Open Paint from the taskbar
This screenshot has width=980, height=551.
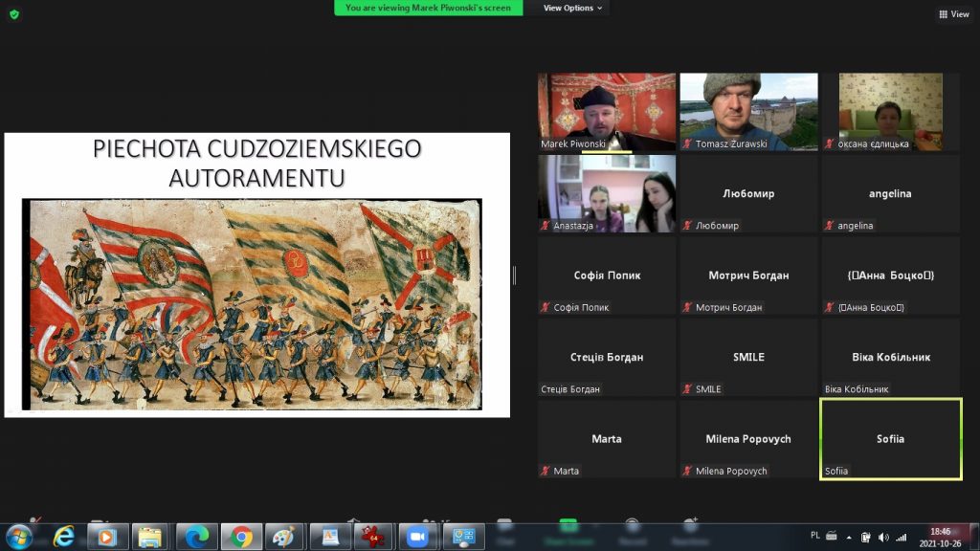pos(284,536)
